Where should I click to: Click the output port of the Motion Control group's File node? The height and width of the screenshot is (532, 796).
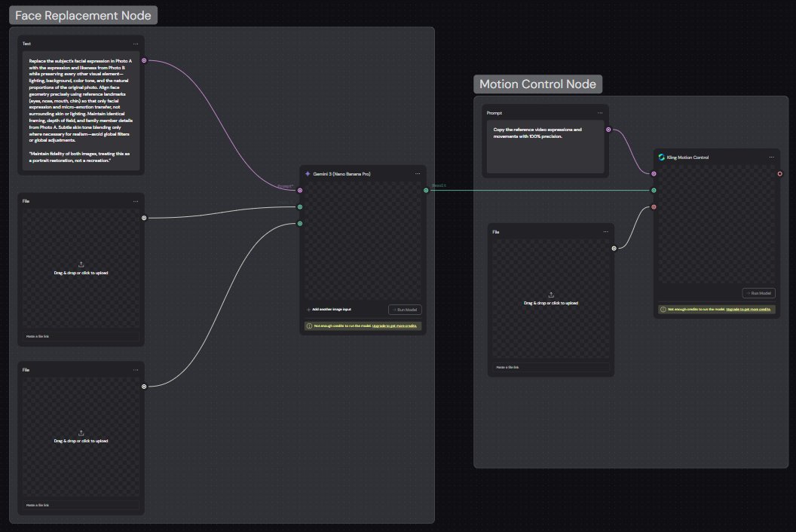pyautogui.click(x=614, y=248)
